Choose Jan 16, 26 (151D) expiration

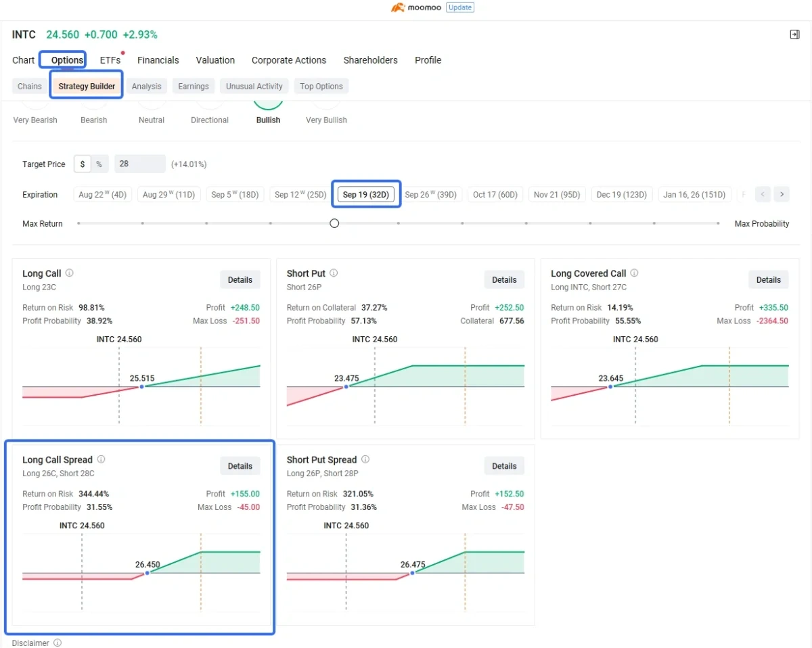694,195
